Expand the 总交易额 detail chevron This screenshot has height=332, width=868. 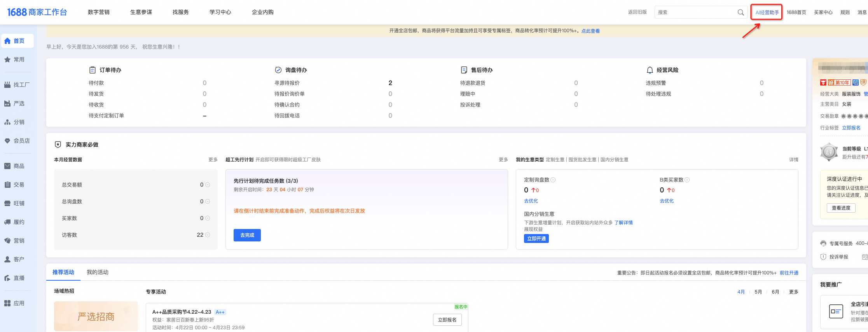[x=208, y=185]
